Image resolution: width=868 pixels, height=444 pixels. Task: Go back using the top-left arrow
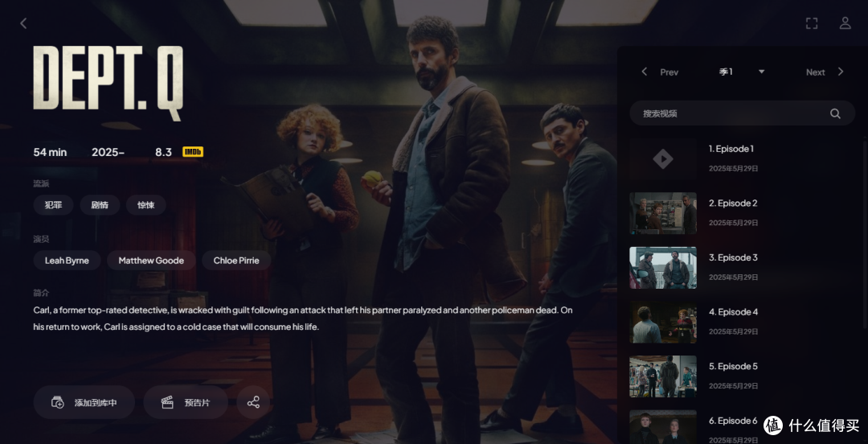(x=23, y=23)
